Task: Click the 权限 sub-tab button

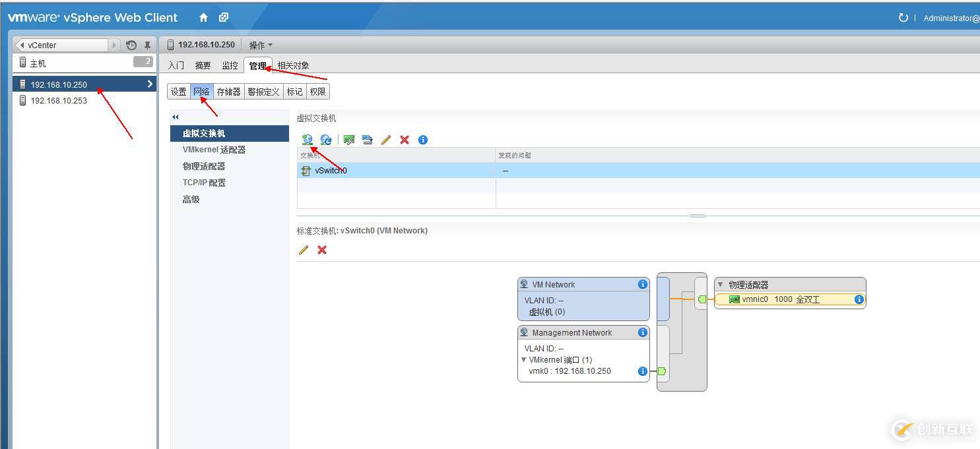Action: 318,92
